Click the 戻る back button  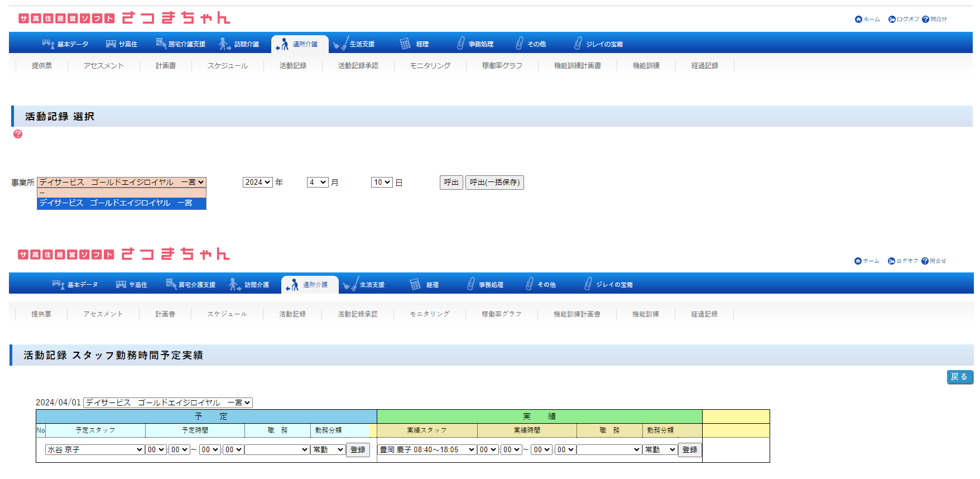point(959,377)
